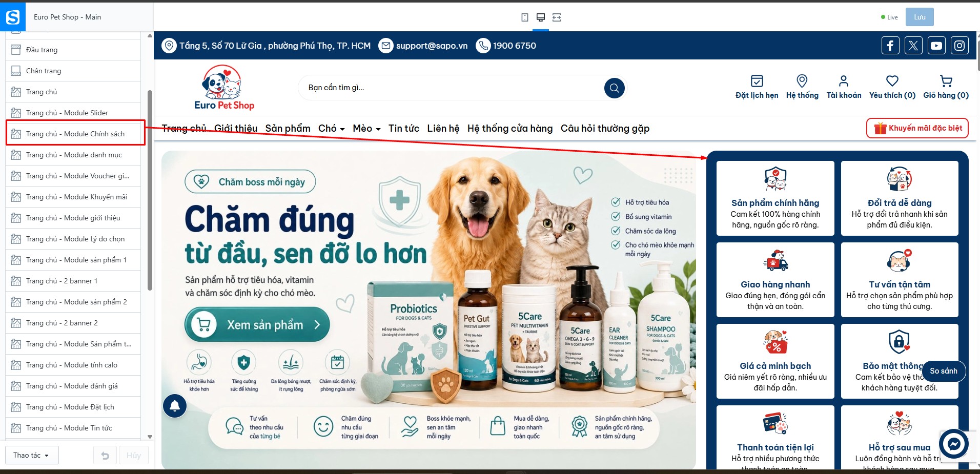The width and height of the screenshot is (980, 474).
Task: Switch to desktop preview icon
Action: click(x=540, y=17)
